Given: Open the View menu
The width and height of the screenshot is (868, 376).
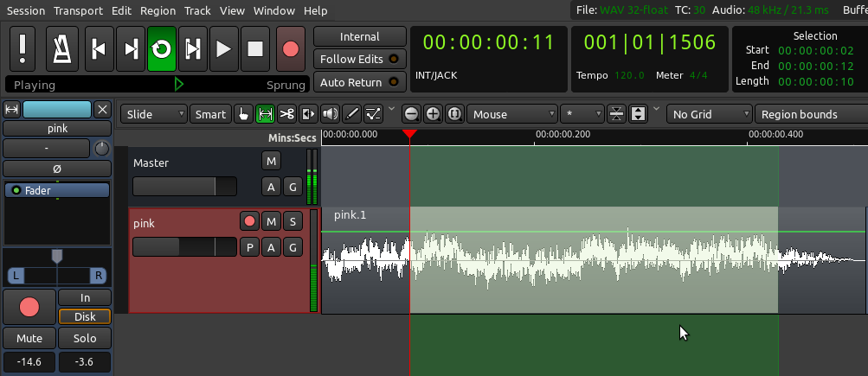Looking at the screenshot, I should click(x=232, y=10).
